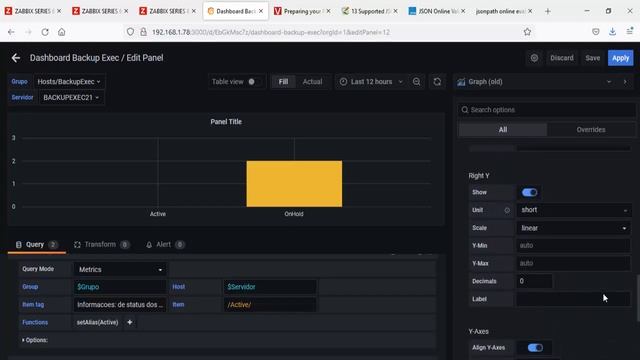Click the yellow OnHold bar in graph
The width and height of the screenshot is (640, 360).
294,184
